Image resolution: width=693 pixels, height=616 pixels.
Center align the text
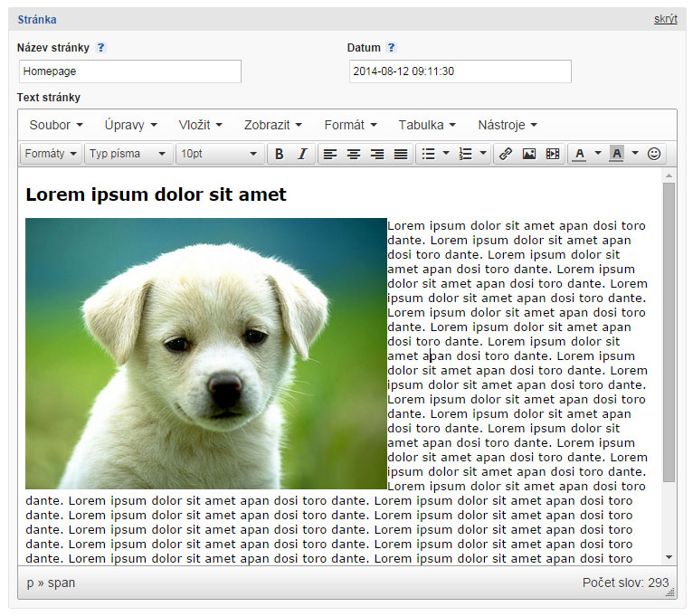coord(354,154)
